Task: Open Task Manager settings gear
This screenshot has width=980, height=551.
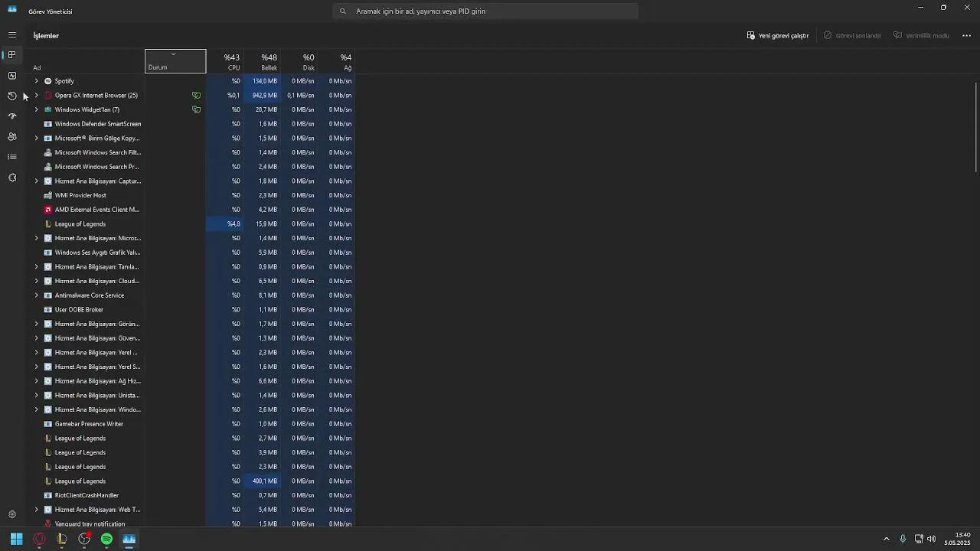Action: tap(12, 514)
